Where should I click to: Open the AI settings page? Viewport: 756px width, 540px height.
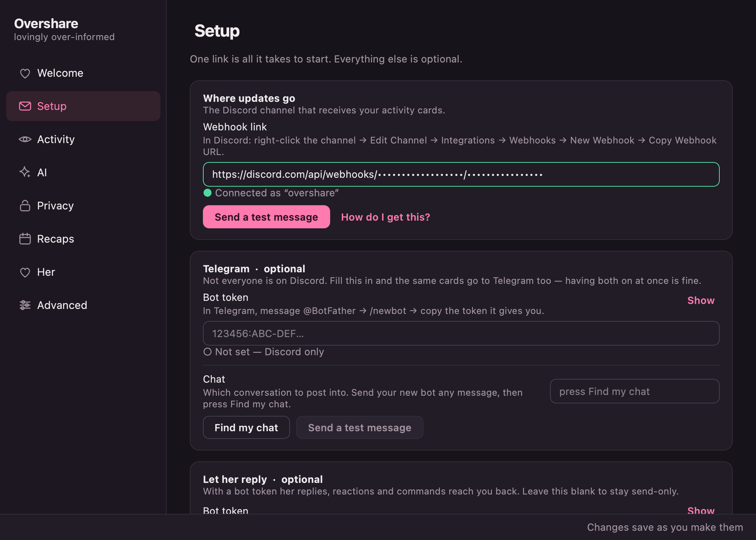click(x=83, y=172)
